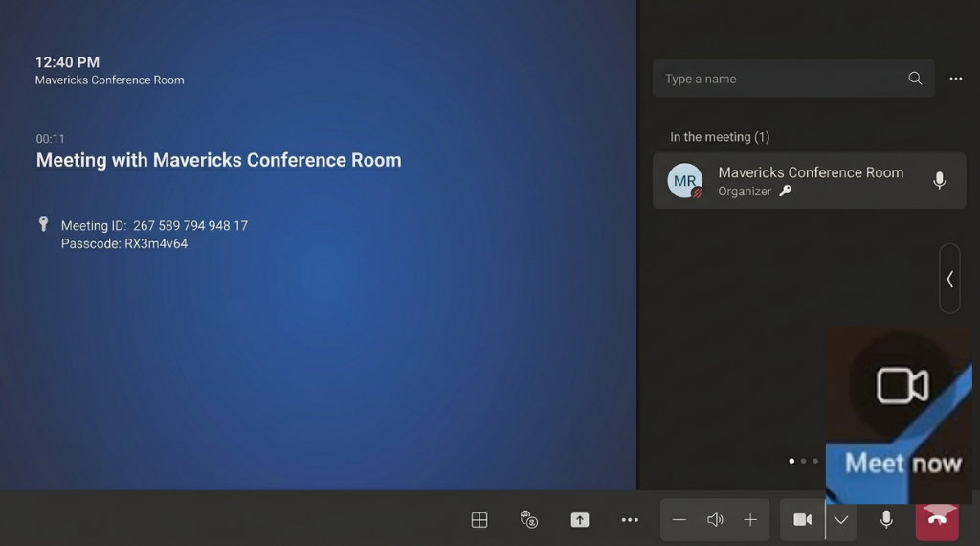Hang up with the red end call button
Viewport: 980px width, 546px height.
pyautogui.click(x=937, y=520)
